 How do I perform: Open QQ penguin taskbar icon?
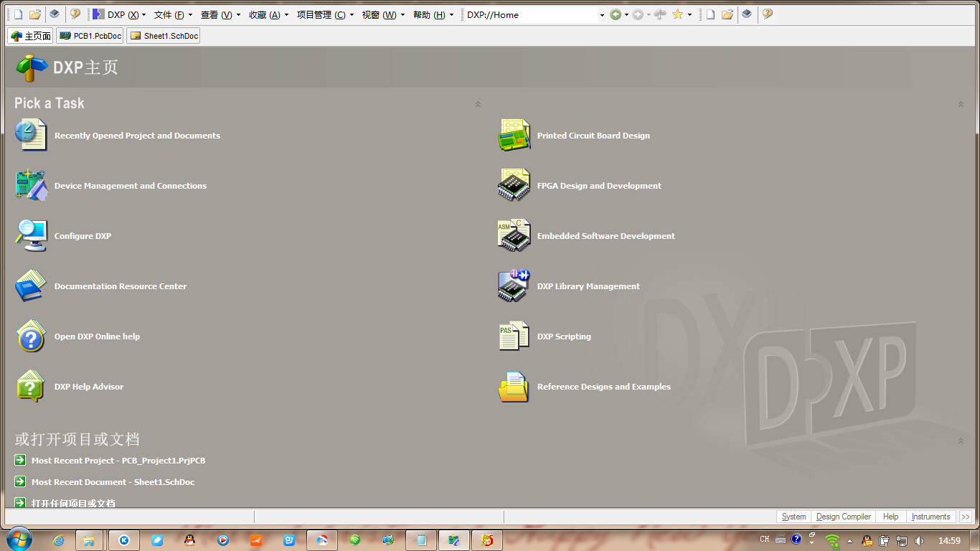tap(189, 540)
